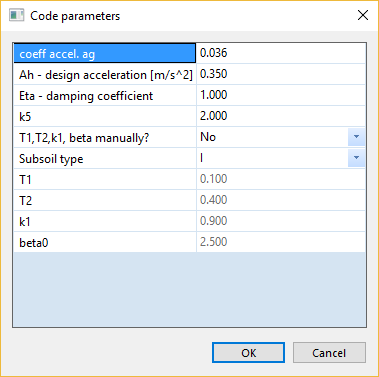Edit the Ah design acceleration value 0.350
The width and height of the screenshot is (379, 377).
click(x=281, y=74)
